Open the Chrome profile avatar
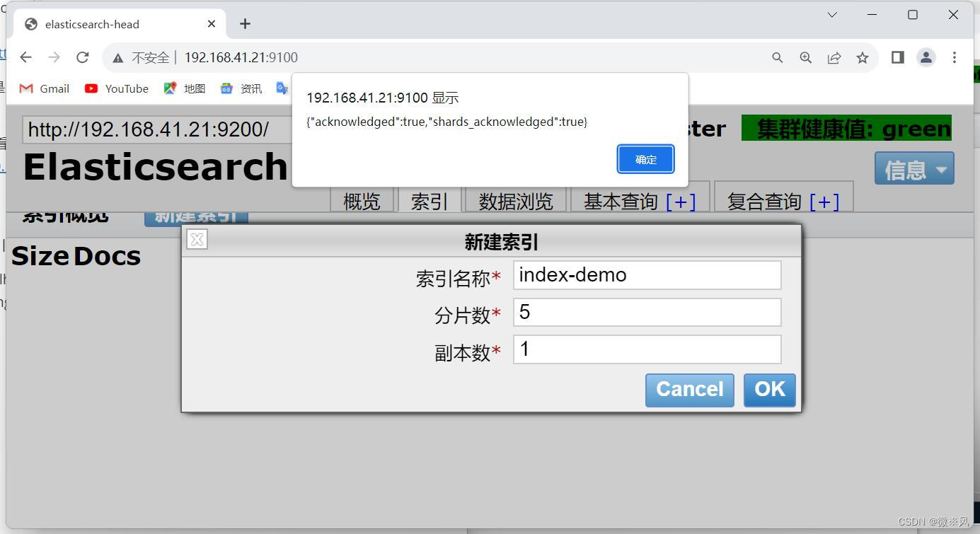The image size is (980, 534). click(926, 57)
